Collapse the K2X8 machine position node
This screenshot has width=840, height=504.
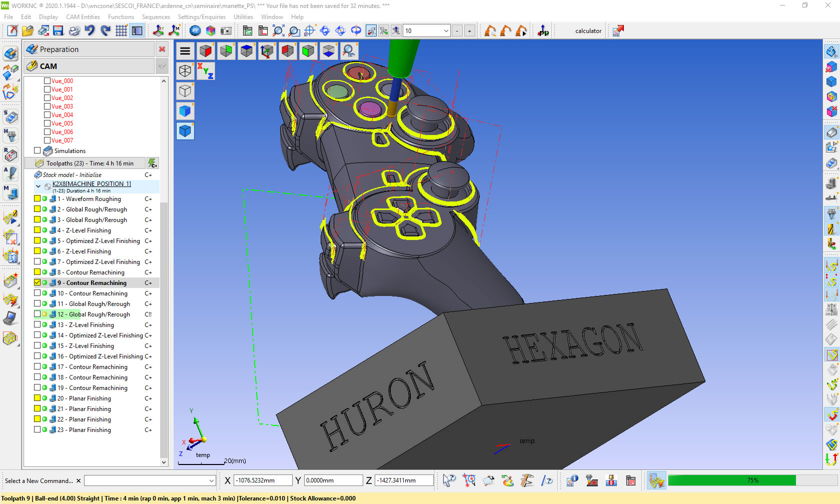point(39,186)
